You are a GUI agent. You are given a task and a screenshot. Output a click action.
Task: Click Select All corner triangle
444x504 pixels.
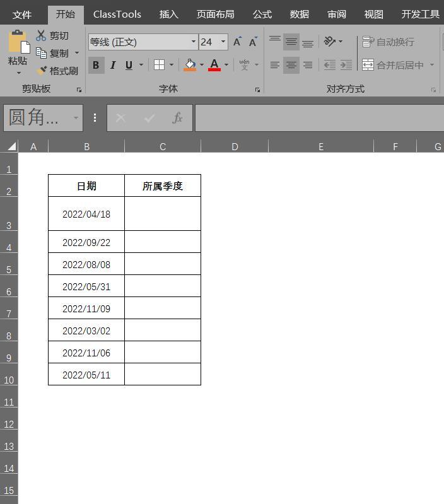(11, 146)
